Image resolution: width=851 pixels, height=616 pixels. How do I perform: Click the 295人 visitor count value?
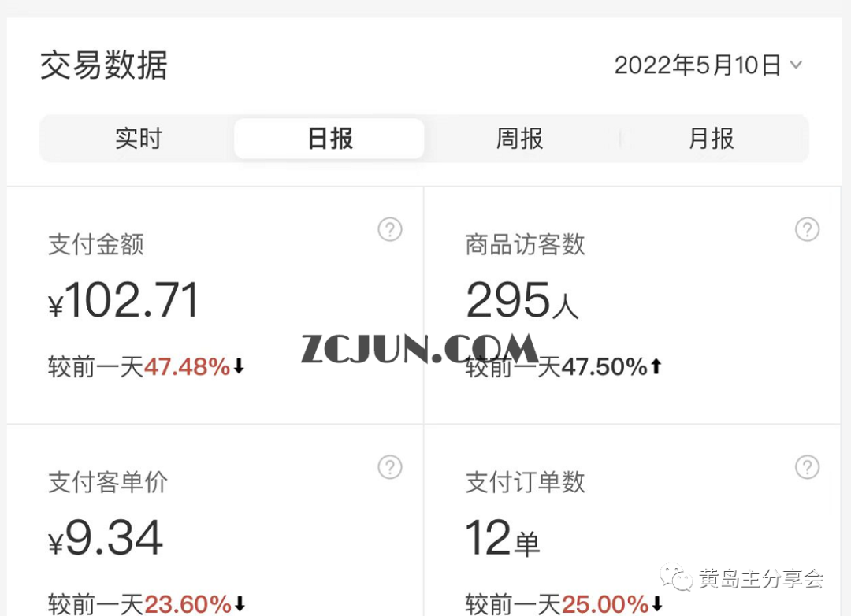(522, 299)
